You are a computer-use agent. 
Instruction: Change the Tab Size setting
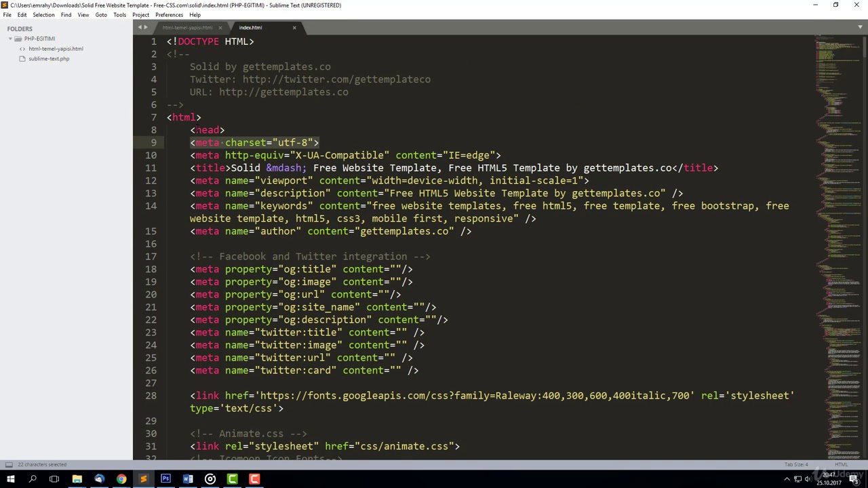(x=796, y=464)
